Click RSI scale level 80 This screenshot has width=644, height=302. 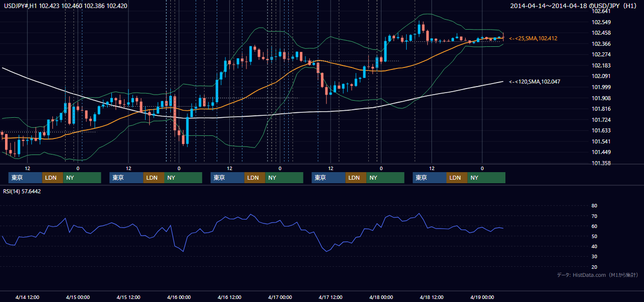tap(594, 206)
